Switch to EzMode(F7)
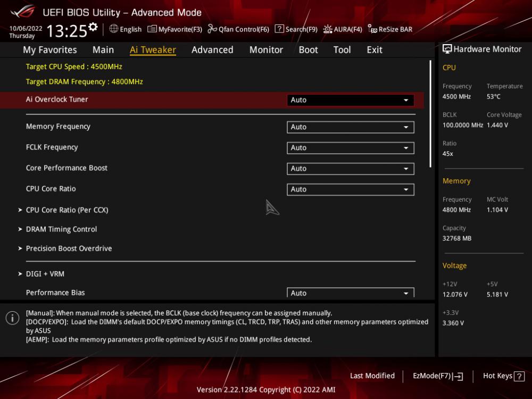 click(431, 376)
